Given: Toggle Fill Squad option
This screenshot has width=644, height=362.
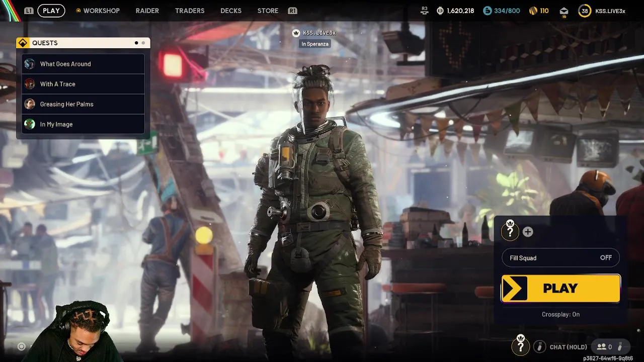Looking at the screenshot, I should pos(560,258).
